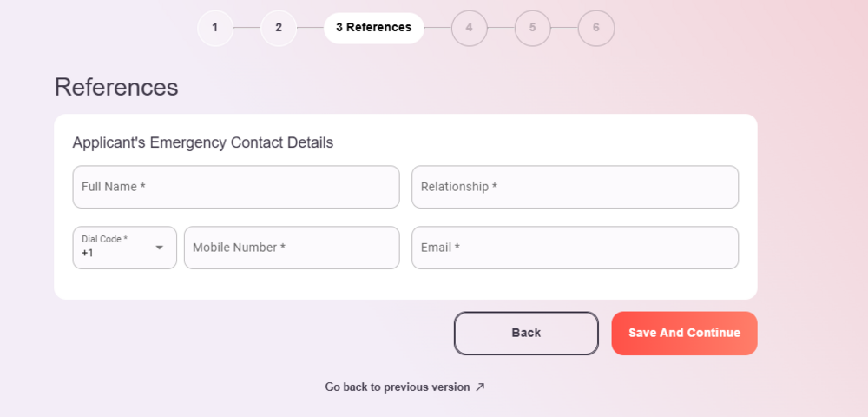
Task: Focus the Full Name field
Action: (x=236, y=187)
